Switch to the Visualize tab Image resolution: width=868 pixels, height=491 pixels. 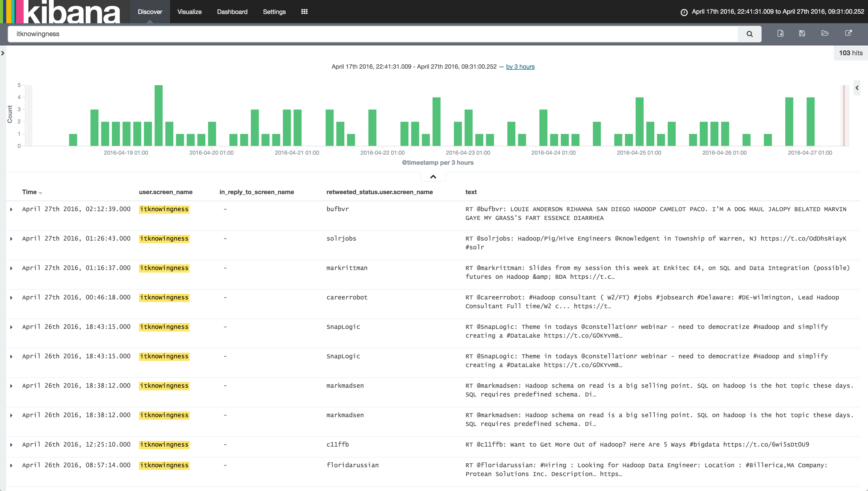pyautogui.click(x=189, y=12)
